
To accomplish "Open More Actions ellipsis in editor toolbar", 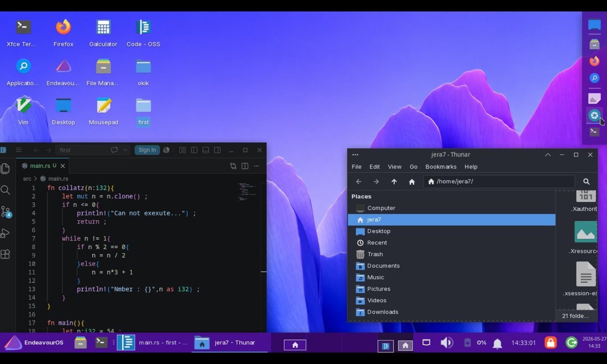I will click(x=256, y=166).
